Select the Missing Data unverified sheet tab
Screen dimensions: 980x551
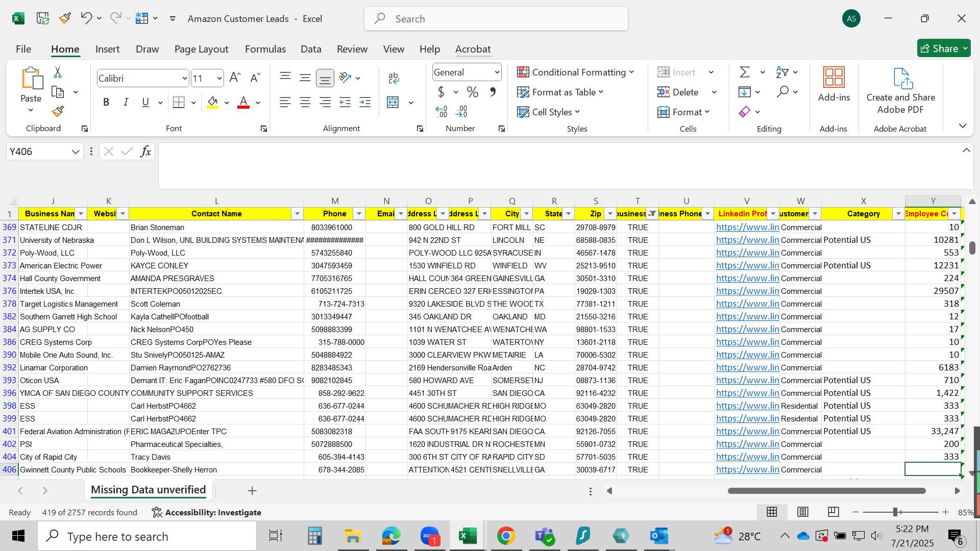[x=148, y=490]
